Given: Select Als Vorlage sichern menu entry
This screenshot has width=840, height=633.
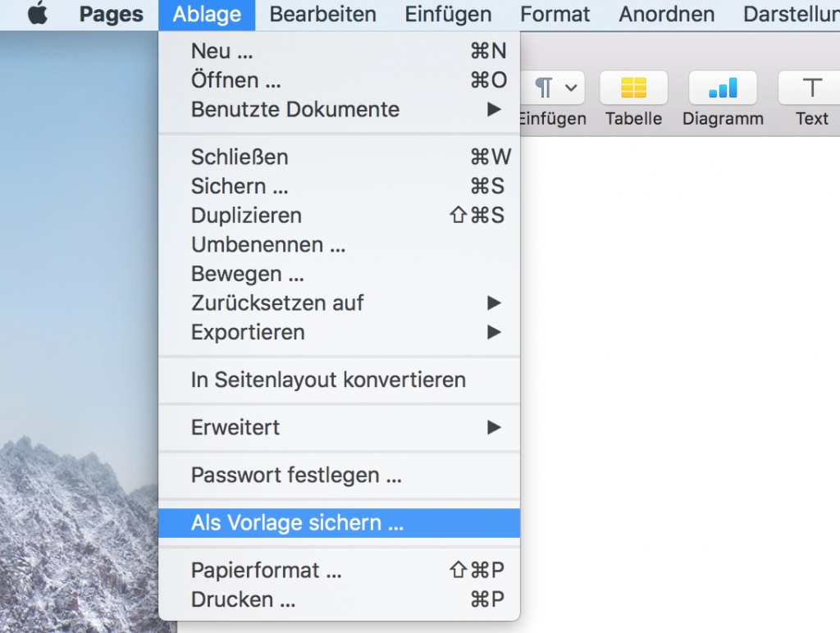Looking at the screenshot, I should (x=297, y=523).
